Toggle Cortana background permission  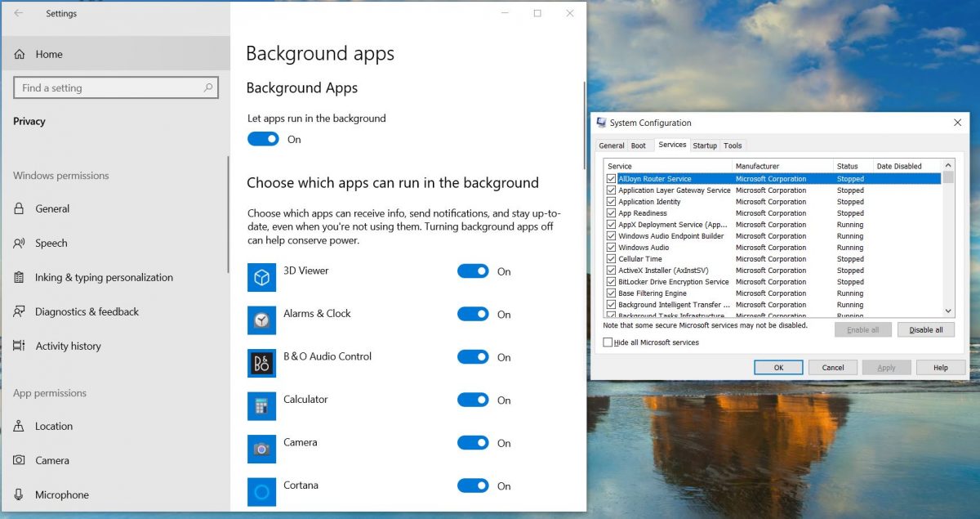click(473, 485)
